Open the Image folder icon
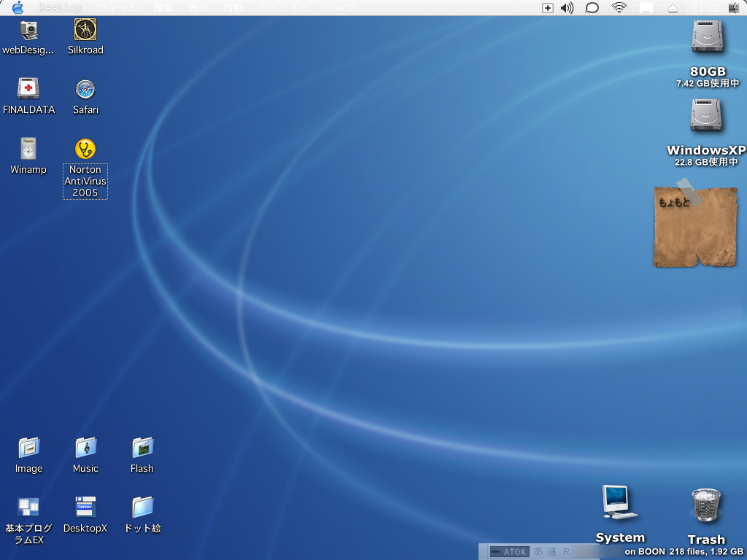The image size is (747, 560). [x=28, y=448]
